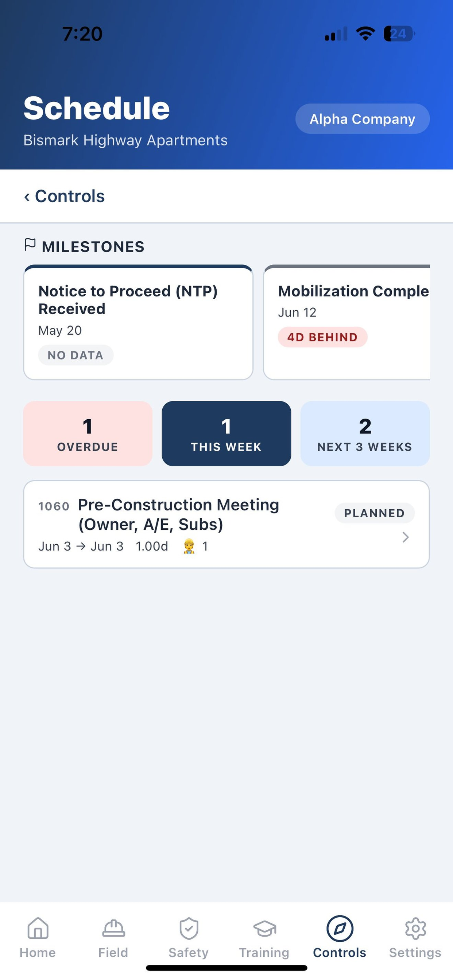Select the Controls compass icon
The image size is (453, 980).
tap(340, 929)
